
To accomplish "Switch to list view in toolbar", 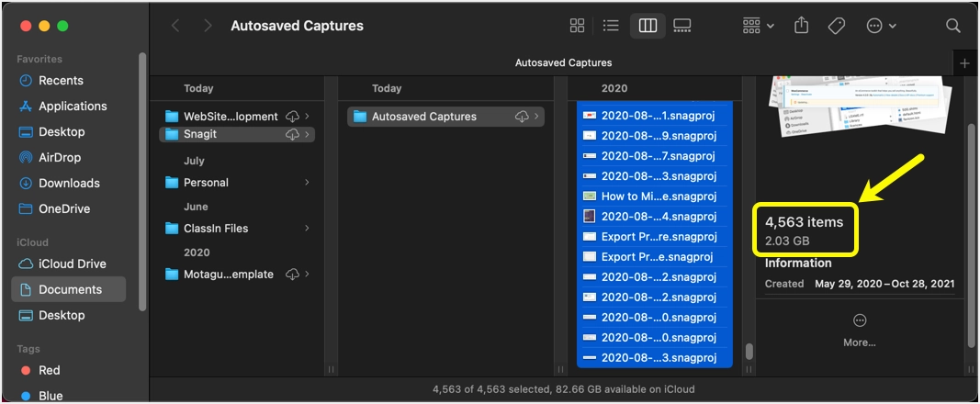I will (x=611, y=26).
